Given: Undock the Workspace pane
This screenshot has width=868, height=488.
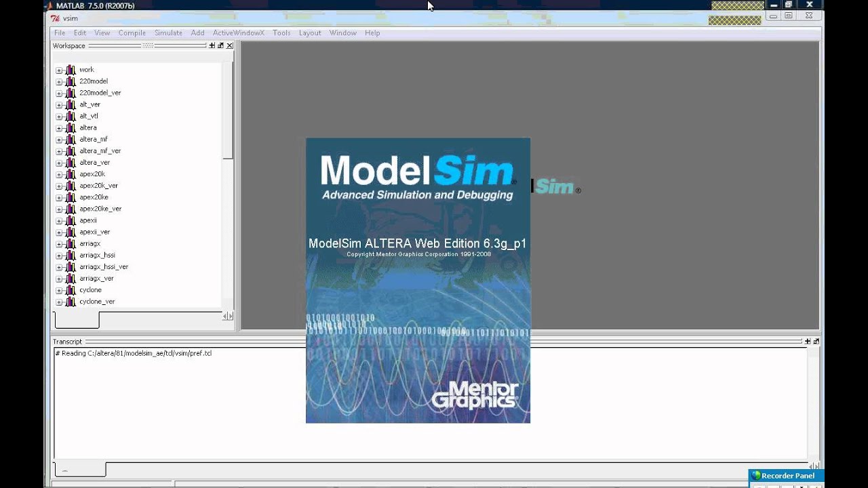Looking at the screenshot, I should click(220, 45).
